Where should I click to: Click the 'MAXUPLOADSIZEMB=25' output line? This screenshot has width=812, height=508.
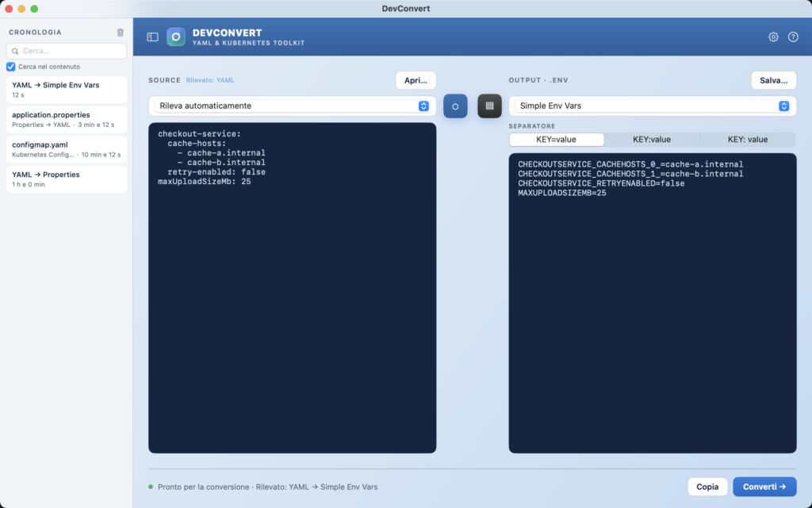pyautogui.click(x=562, y=193)
